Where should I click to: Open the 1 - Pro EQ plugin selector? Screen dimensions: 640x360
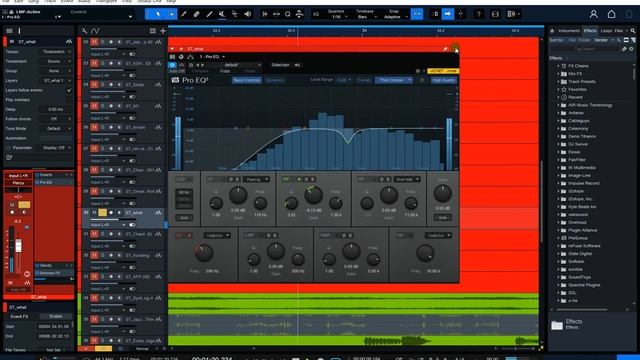[x=212, y=57]
